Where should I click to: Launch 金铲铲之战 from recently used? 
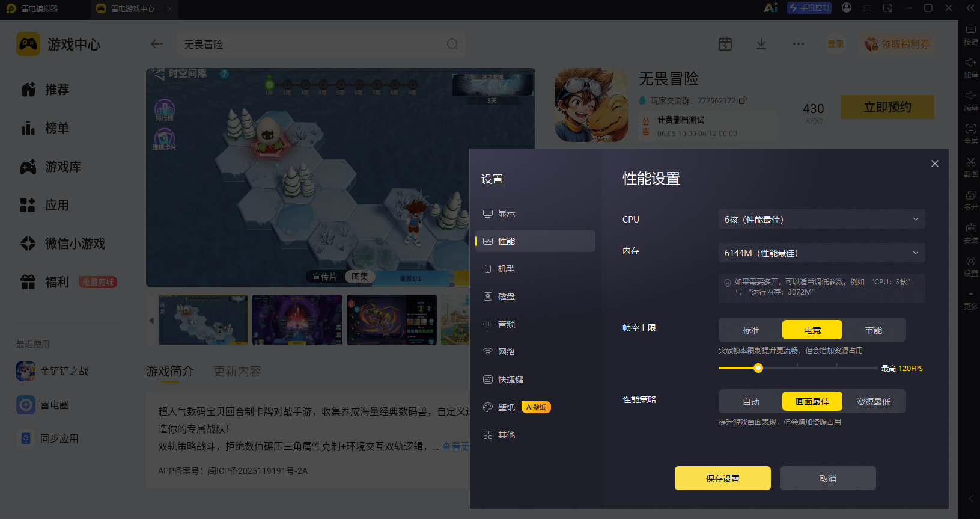click(x=53, y=371)
